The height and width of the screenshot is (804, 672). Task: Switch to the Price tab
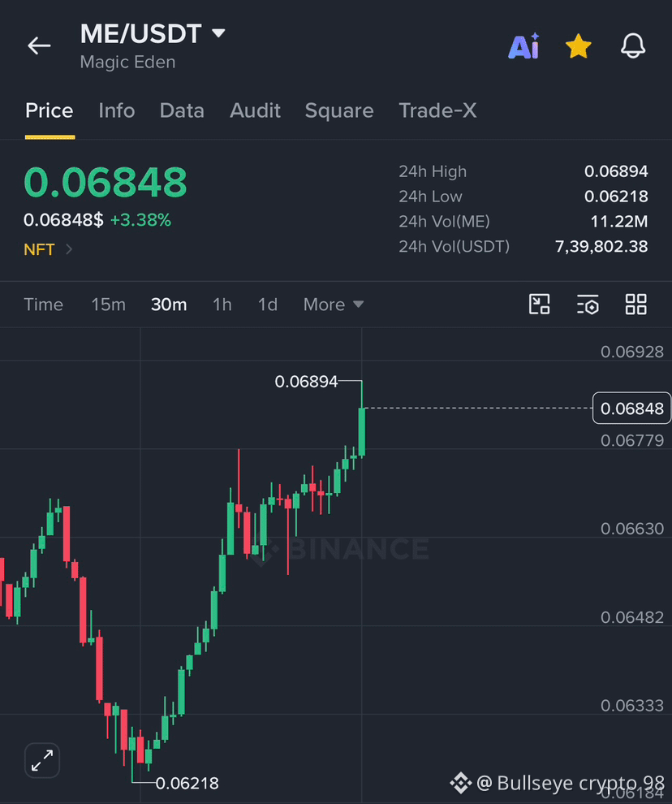pyautogui.click(x=50, y=110)
